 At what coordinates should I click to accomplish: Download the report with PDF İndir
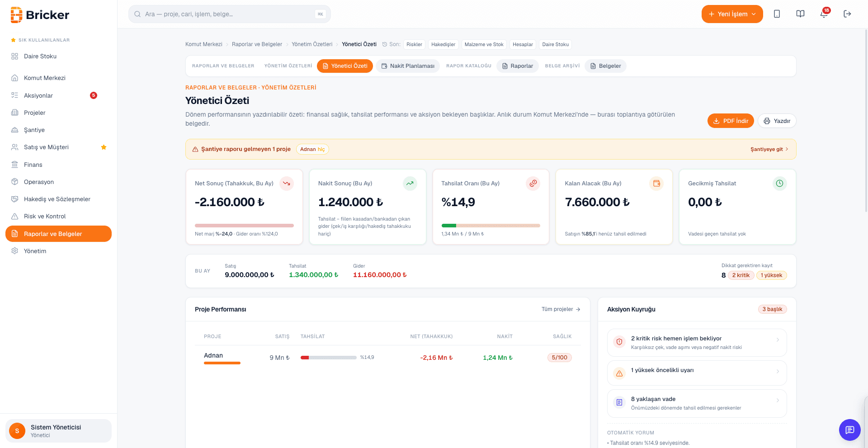point(731,121)
